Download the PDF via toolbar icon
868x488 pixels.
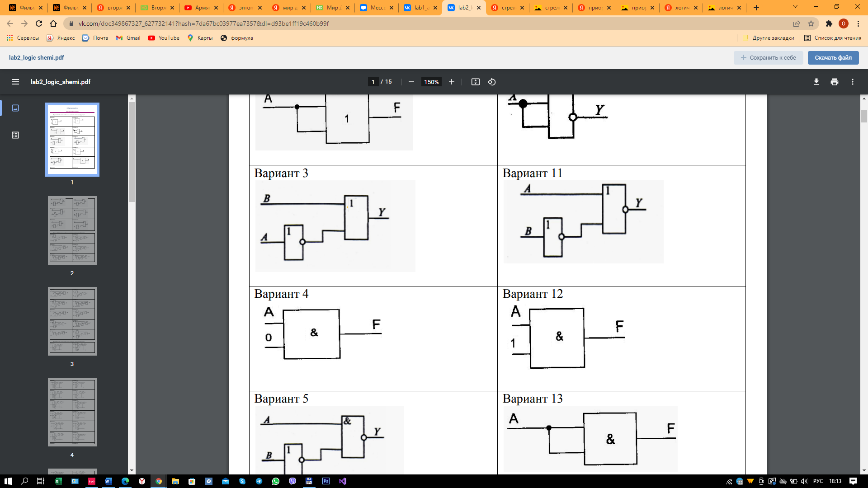click(816, 82)
